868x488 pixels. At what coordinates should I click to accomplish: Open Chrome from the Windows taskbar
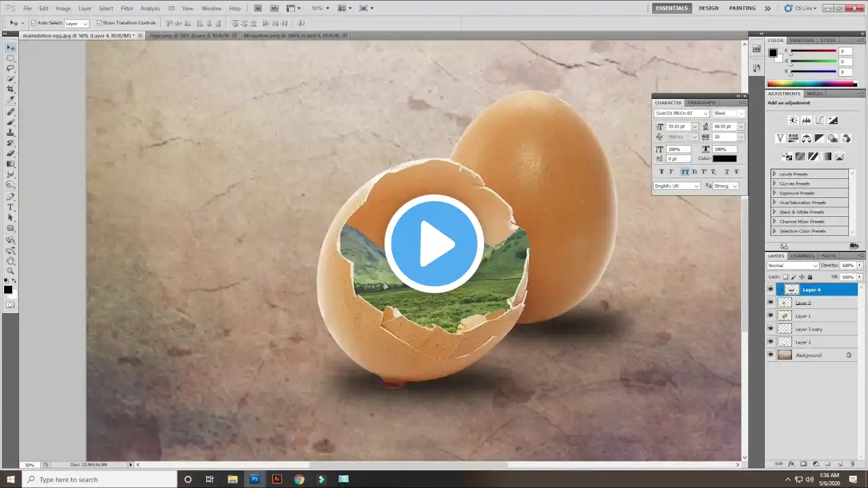[x=299, y=479]
